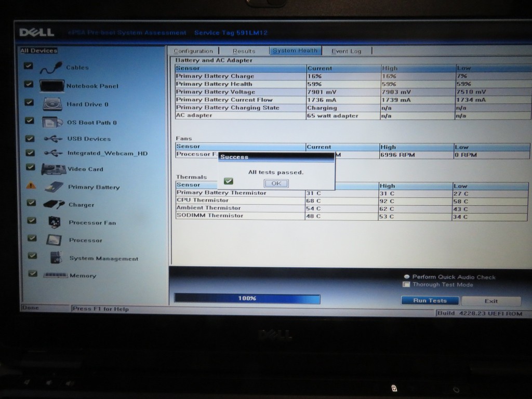The height and width of the screenshot is (399, 532).
Task: Open the Event Log tab
Action: [347, 51]
